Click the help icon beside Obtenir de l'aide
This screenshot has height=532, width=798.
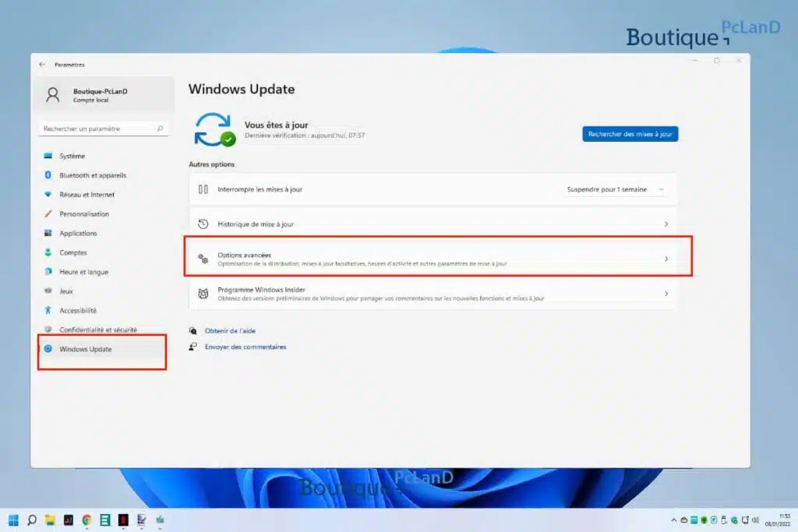193,330
